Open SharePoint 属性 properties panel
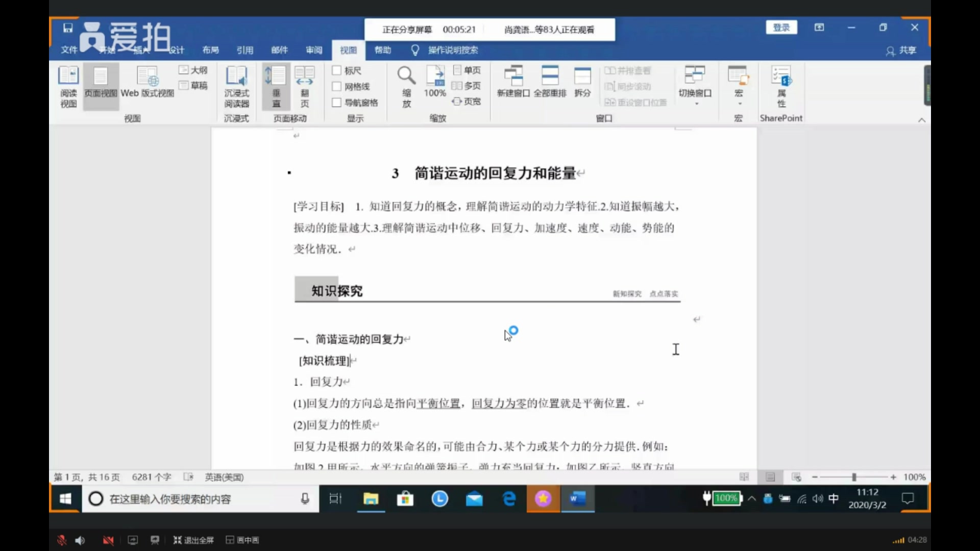The image size is (980, 551). click(x=781, y=86)
